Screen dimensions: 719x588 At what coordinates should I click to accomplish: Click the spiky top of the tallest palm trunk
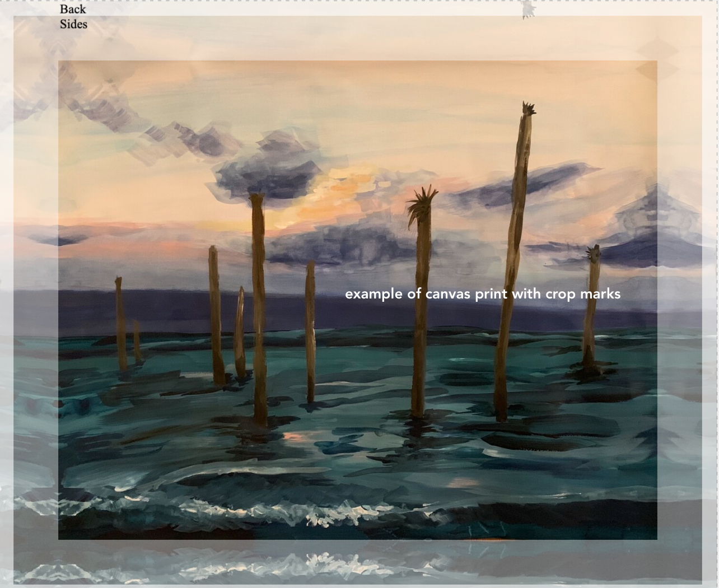tap(528, 109)
